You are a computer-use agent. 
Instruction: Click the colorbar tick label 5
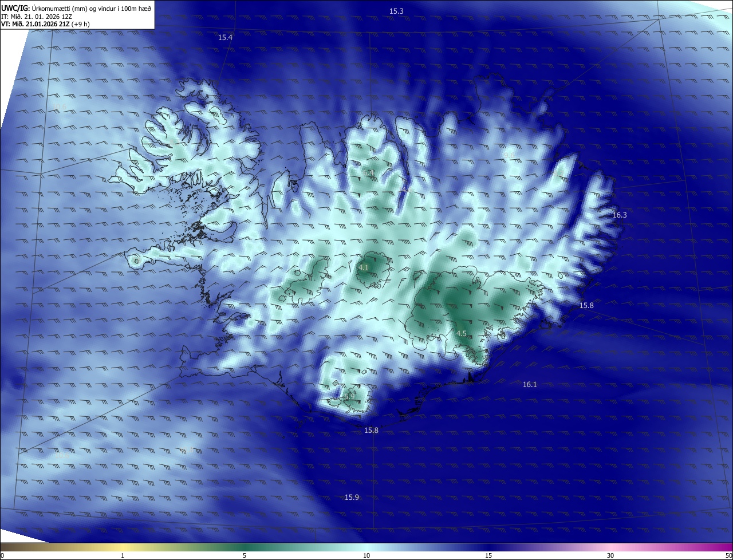pos(245,555)
